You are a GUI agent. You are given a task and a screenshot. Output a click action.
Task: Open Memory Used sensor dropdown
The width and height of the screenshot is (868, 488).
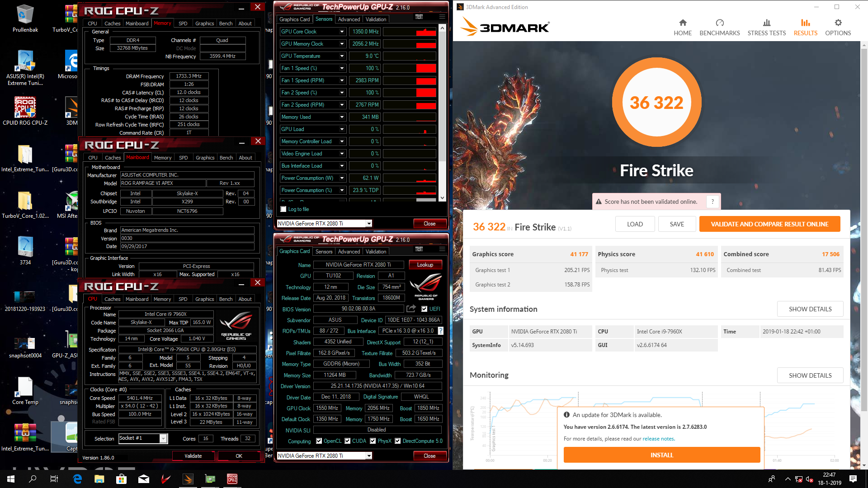(x=342, y=117)
